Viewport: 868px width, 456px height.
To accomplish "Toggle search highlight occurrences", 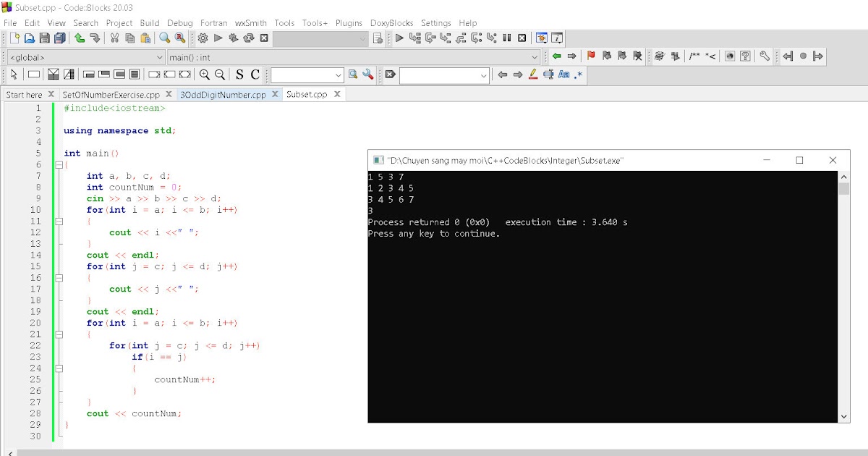I will tap(533, 74).
